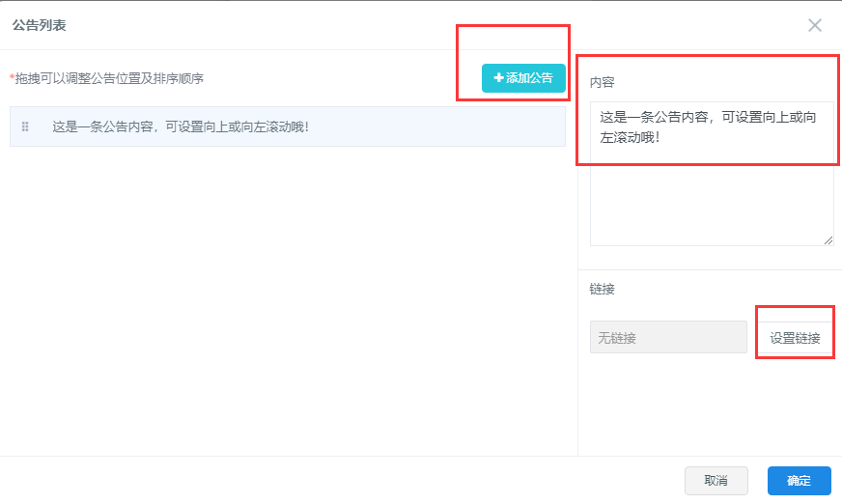Viewport: 842px width, 504px height.
Task: Click the 链接 section label
Action: click(x=602, y=289)
